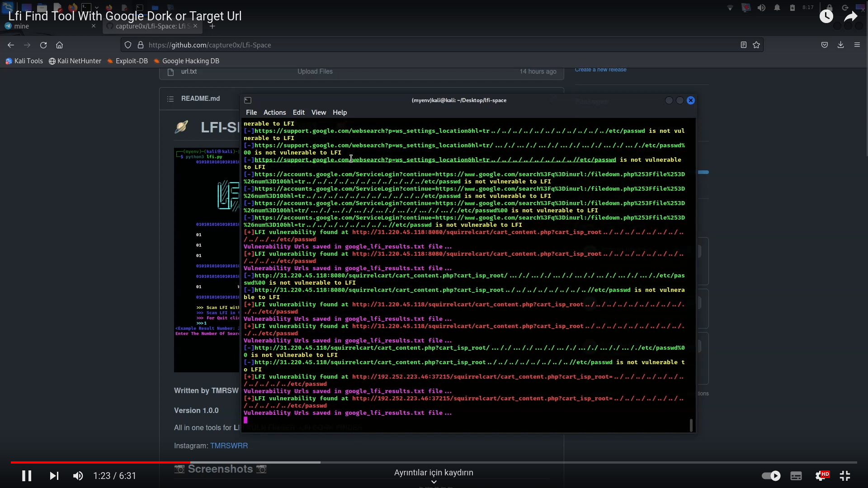The width and height of the screenshot is (868, 488).
Task: Open the Firefox hamburger menu
Action: coord(857,45)
